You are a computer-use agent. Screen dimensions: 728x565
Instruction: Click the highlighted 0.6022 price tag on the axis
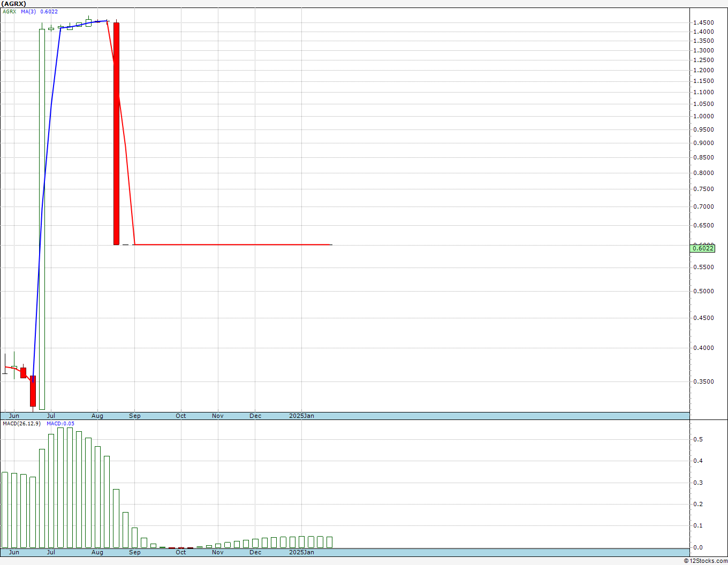pos(702,248)
